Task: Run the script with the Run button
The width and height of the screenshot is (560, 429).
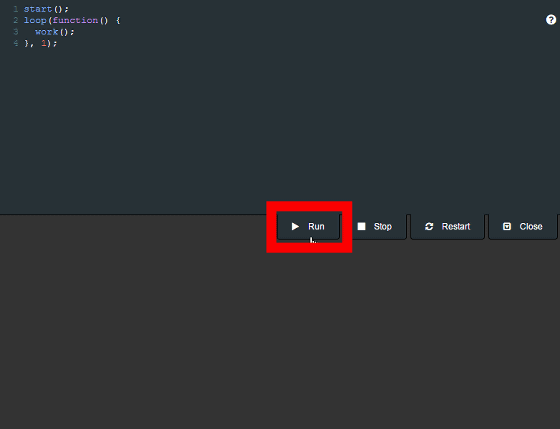Action: click(308, 226)
